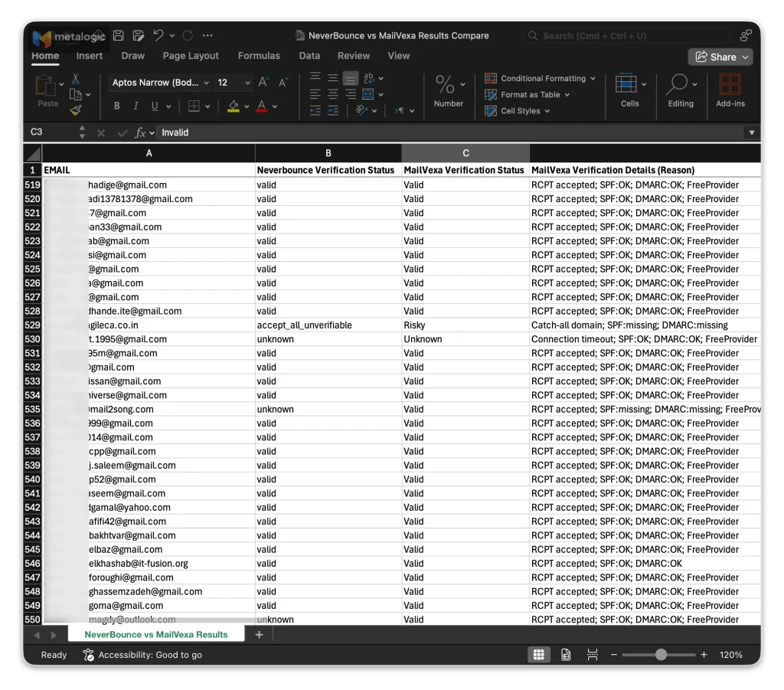Image resolution: width=784 pixels, height=690 pixels.
Task: Click the Paste clipboard icon
Action: tap(45, 86)
